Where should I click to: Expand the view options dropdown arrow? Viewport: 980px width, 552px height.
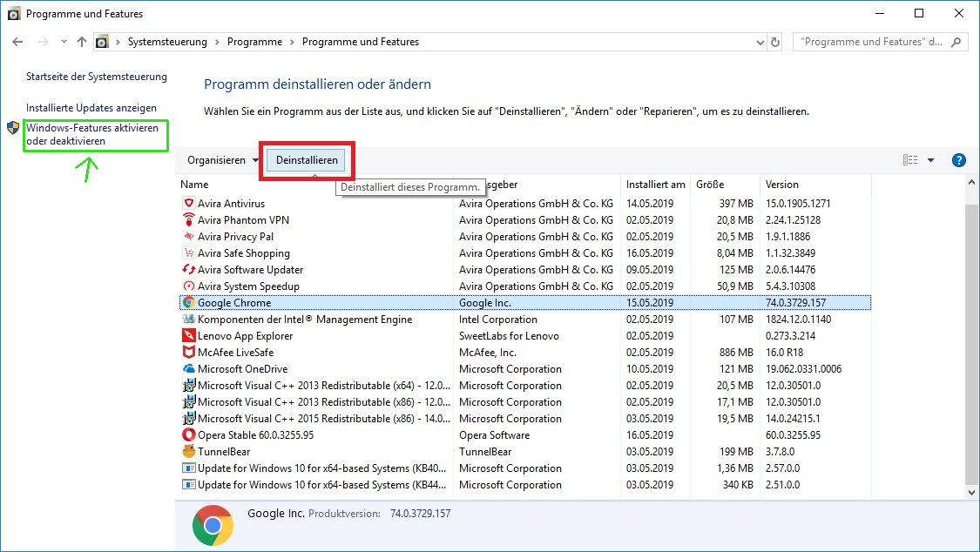click(x=930, y=160)
